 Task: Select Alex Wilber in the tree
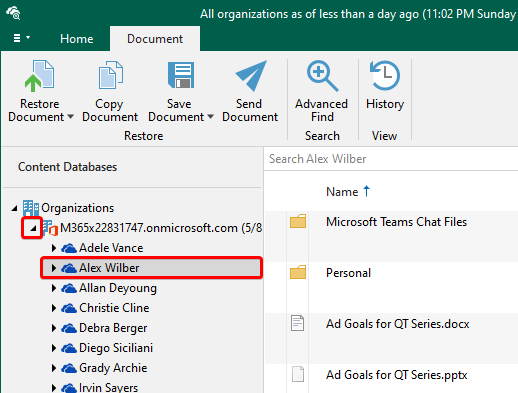(109, 268)
